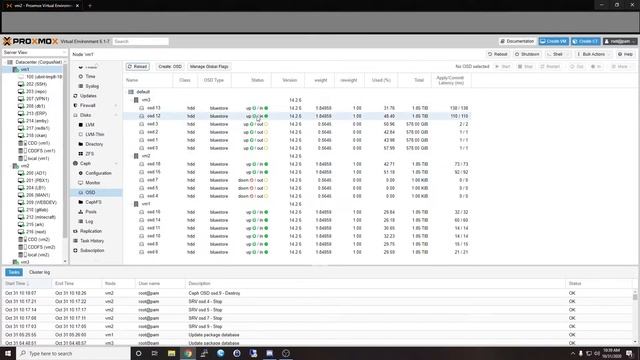Open Ceph Configuration page

(x=98, y=173)
